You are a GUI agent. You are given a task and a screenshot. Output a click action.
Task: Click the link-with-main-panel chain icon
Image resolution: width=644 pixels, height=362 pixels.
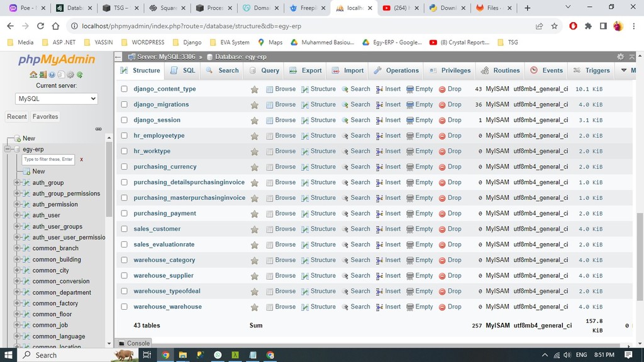99,129
